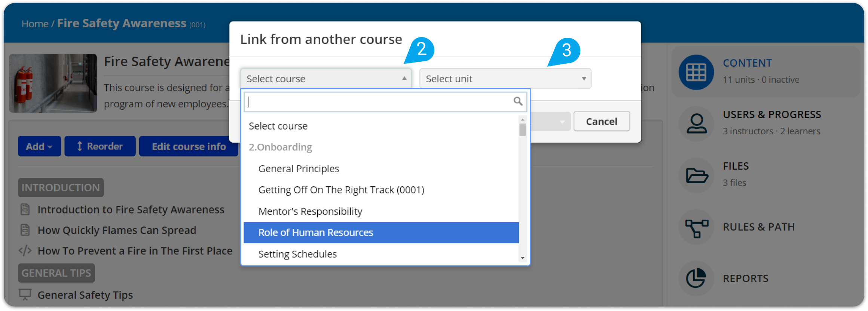
Task: Click the Cancel button
Action: pyautogui.click(x=601, y=122)
